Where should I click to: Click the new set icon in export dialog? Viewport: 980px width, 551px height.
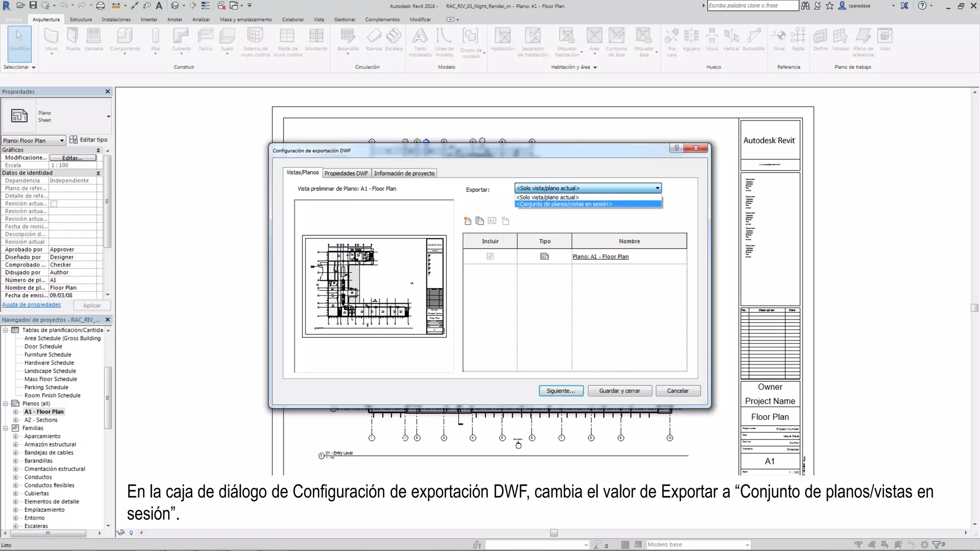pyautogui.click(x=468, y=220)
